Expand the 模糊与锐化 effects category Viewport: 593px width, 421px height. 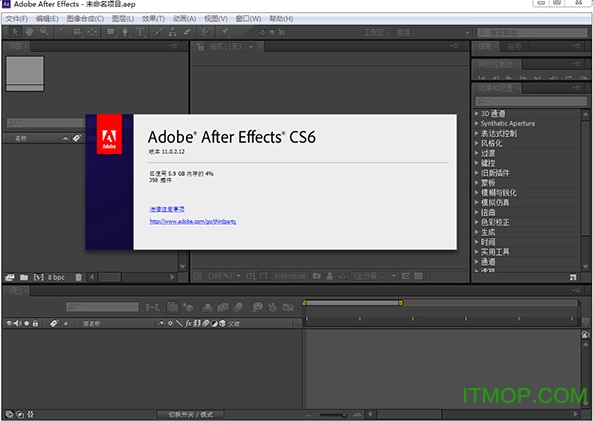pos(477,192)
